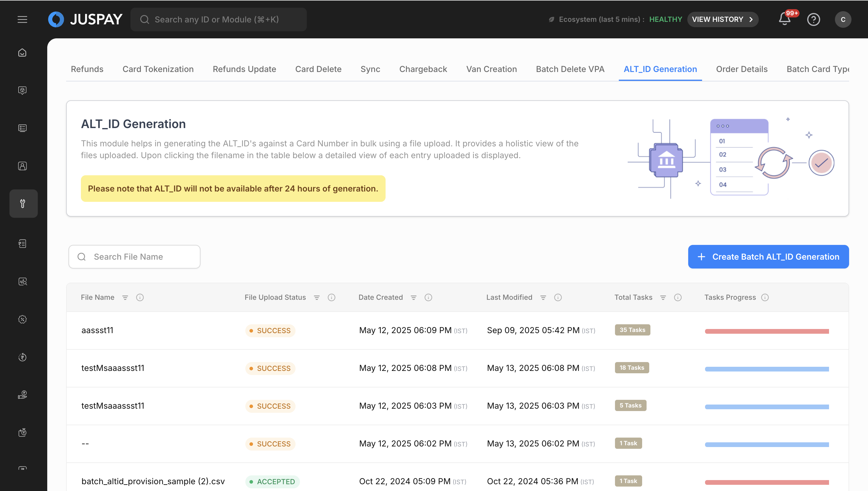Click the sidebar analytics chart icon
868x491 pixels.
(22, 281)
